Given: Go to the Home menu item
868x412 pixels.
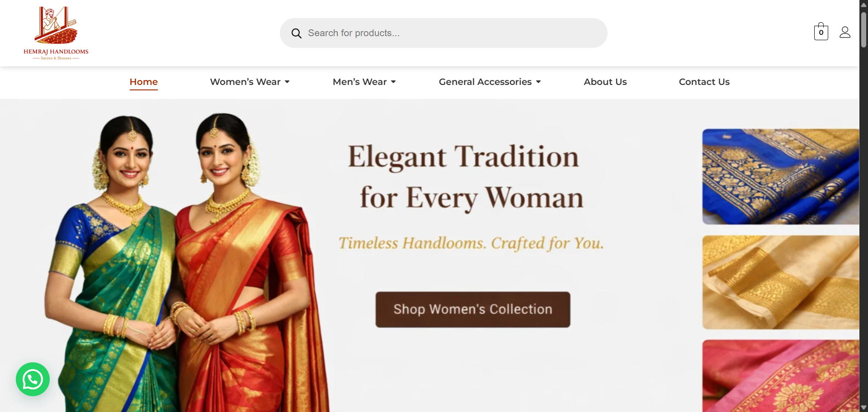Looking at the screenshot, I should [144, 82].
